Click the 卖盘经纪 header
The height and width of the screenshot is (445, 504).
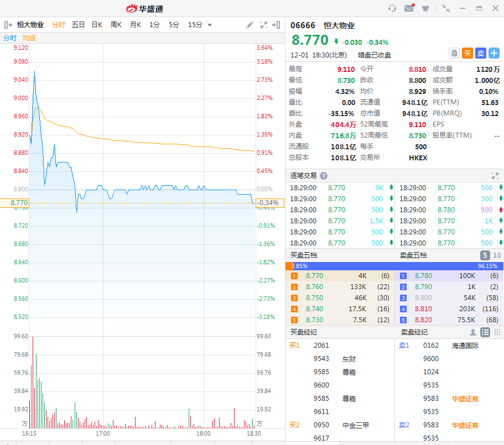pos(414,332)
